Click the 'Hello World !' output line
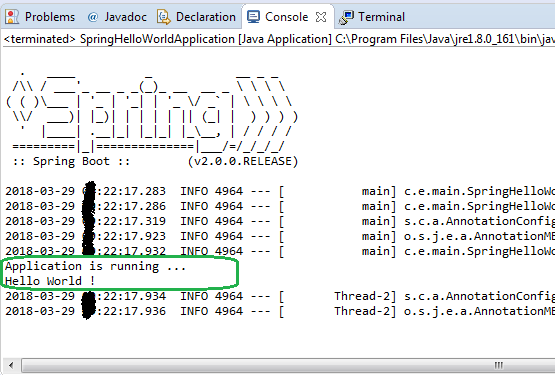Image resolution: width=555 pixels, height=375 pixels. click(50, 281)
